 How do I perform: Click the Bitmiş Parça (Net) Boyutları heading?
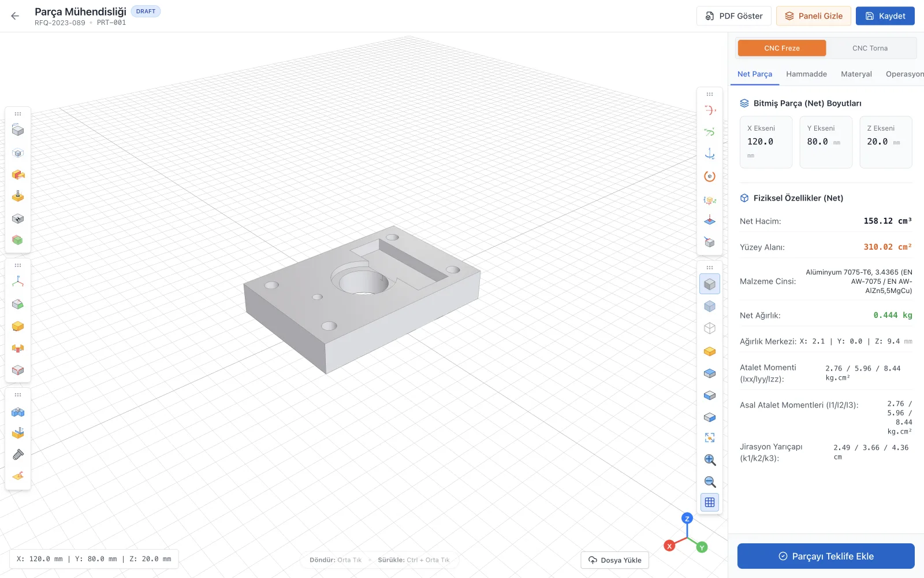tap(807, 103)
